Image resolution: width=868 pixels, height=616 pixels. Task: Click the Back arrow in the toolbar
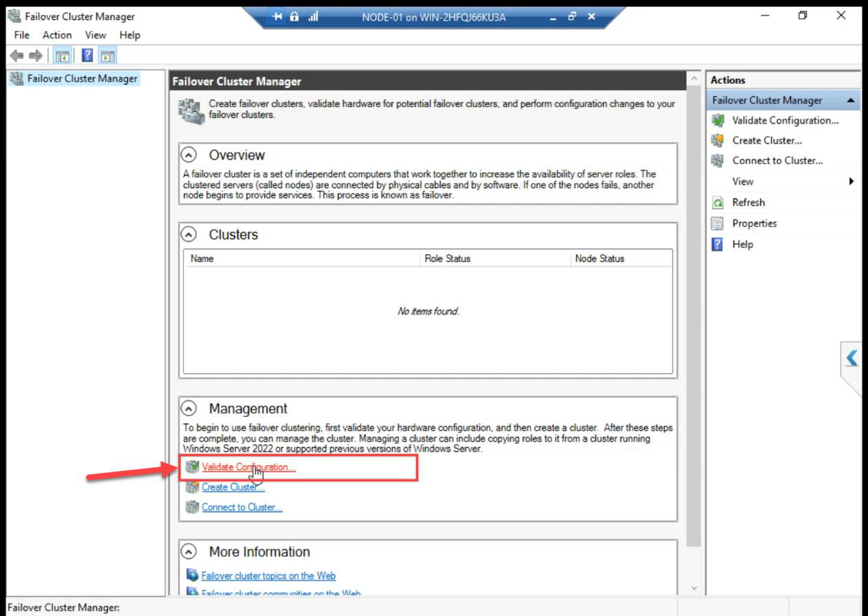tap(16, 56)
